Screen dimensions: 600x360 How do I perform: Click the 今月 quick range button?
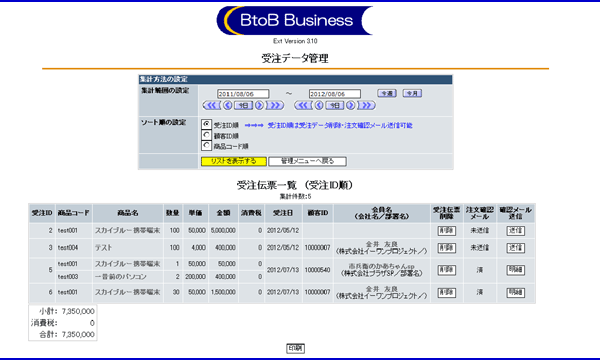(412, 93)
